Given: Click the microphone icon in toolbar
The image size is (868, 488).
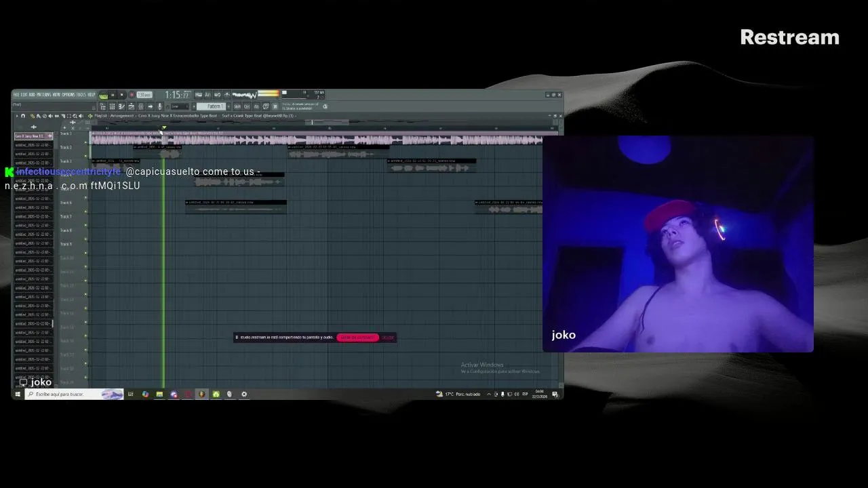Looking at the screenshot, I should [159, 106].
